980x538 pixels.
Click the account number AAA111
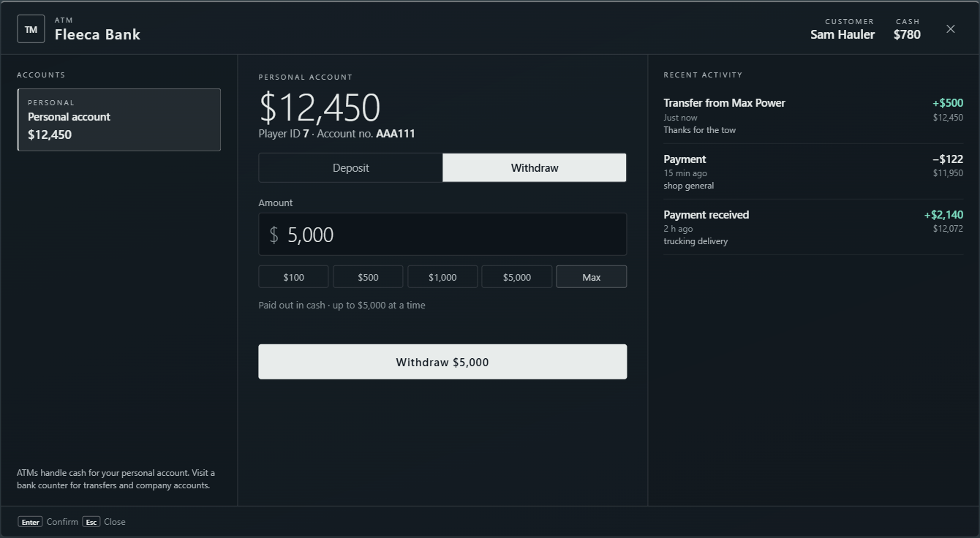click(x=396, y=134)
